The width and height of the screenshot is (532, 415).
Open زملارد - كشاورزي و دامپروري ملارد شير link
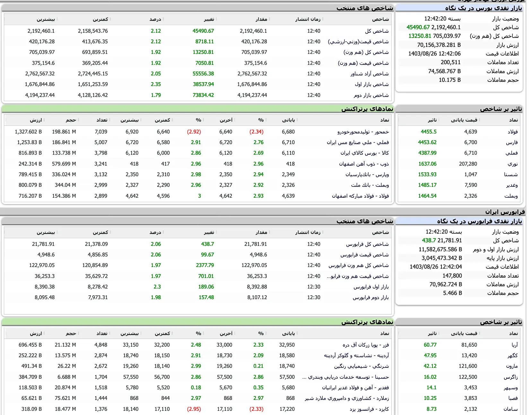(347, 398)
